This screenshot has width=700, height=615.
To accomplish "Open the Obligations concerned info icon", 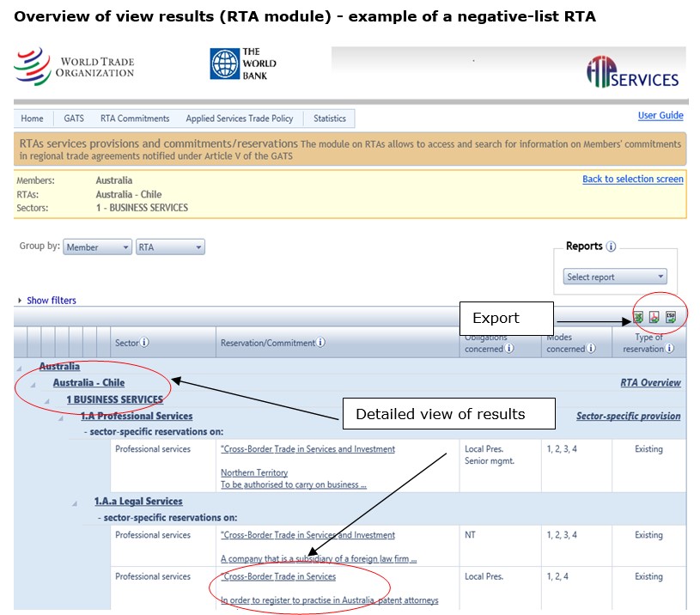I will (509, 348).
